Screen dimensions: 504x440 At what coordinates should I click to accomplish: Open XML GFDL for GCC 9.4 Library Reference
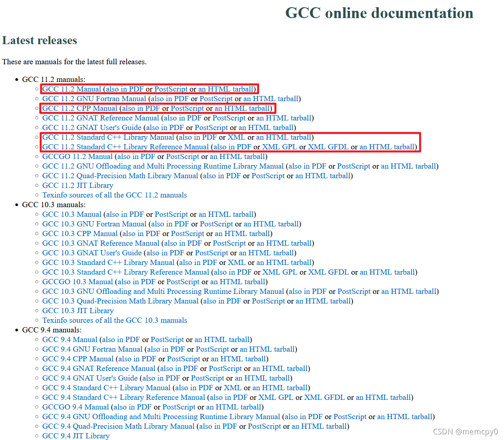(325, 397)
